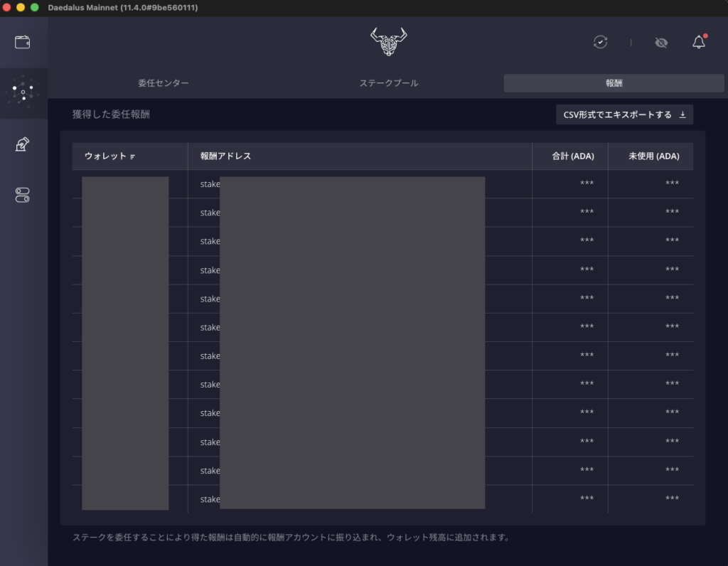
Task: Open the voting registration sidebar icon
Action: tap(22, 144)
